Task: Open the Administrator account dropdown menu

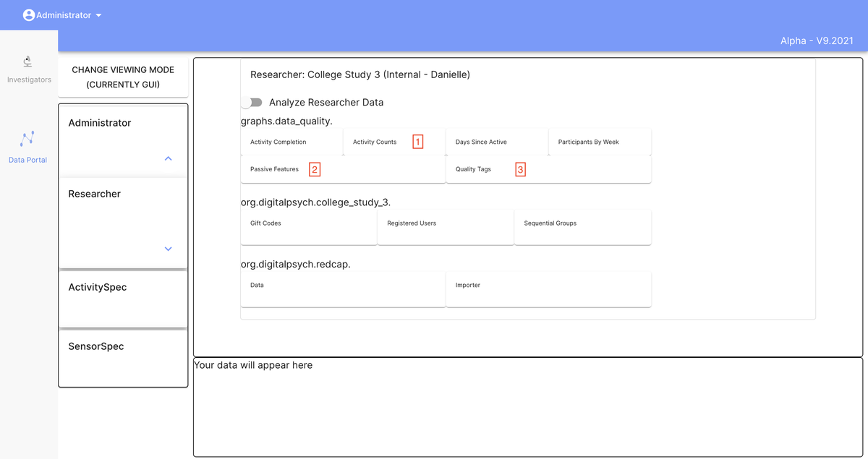Action: pyautogui.click(x=98, y=14)
